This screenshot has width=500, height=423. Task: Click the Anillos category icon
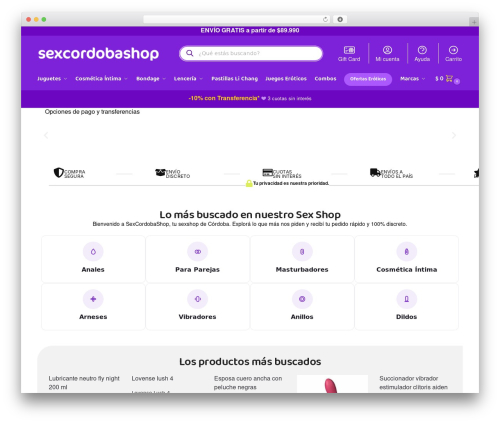302,299
